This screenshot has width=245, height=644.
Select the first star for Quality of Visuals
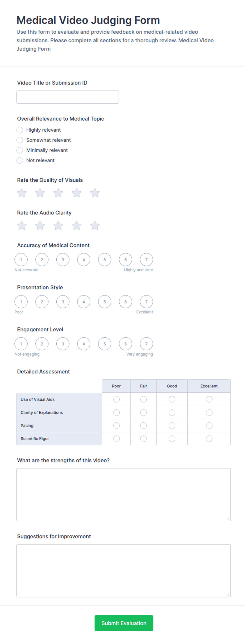point(22,193)
